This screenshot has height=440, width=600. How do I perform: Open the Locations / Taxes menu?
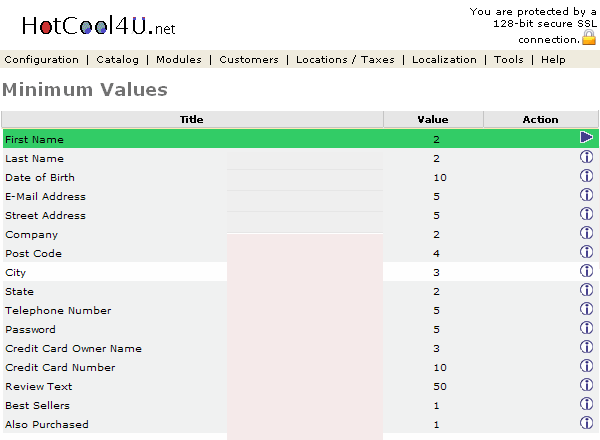point(345,60)
